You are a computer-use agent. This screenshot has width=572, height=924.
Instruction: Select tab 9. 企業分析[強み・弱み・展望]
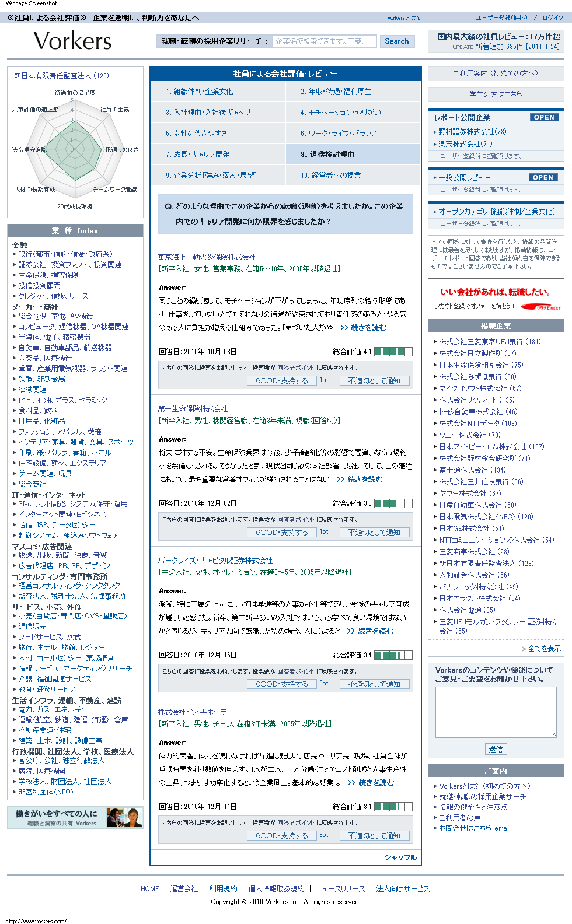click(x=218, y=176)
